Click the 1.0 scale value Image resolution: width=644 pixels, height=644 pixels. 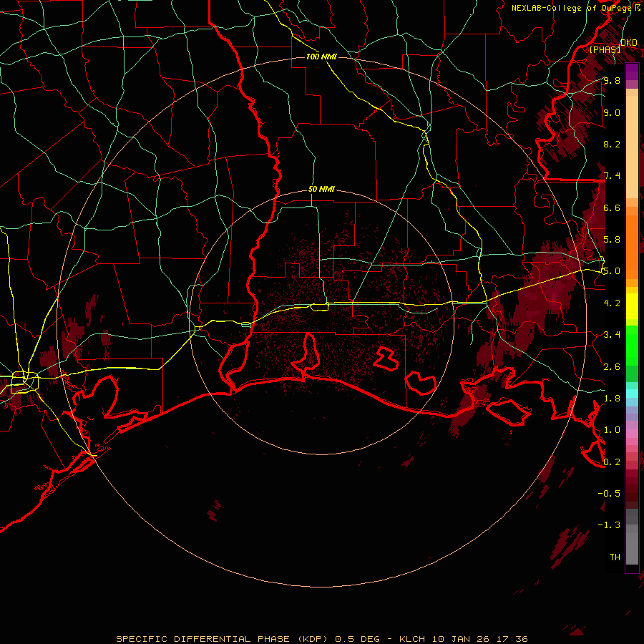pyautogui.click(x=612, y=430)
